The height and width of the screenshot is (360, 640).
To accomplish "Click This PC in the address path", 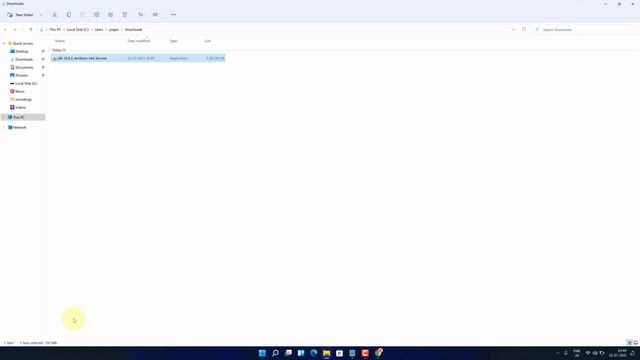I will coord(55,29).
